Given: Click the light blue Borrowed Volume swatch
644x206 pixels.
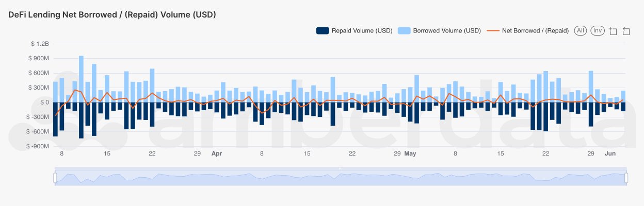Looking at the screenshot, I should click(405, 31).
